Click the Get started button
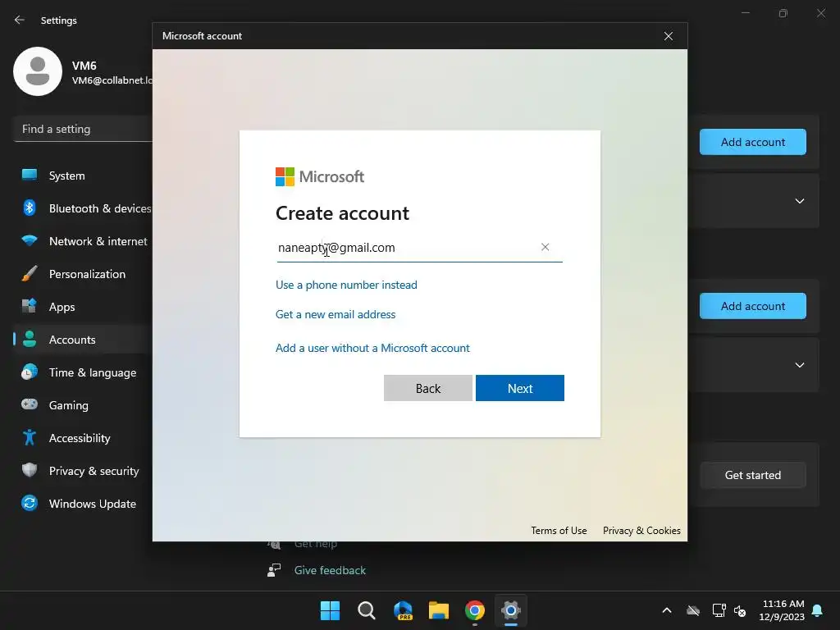This screenshot has height=630, width=840. 753,475
